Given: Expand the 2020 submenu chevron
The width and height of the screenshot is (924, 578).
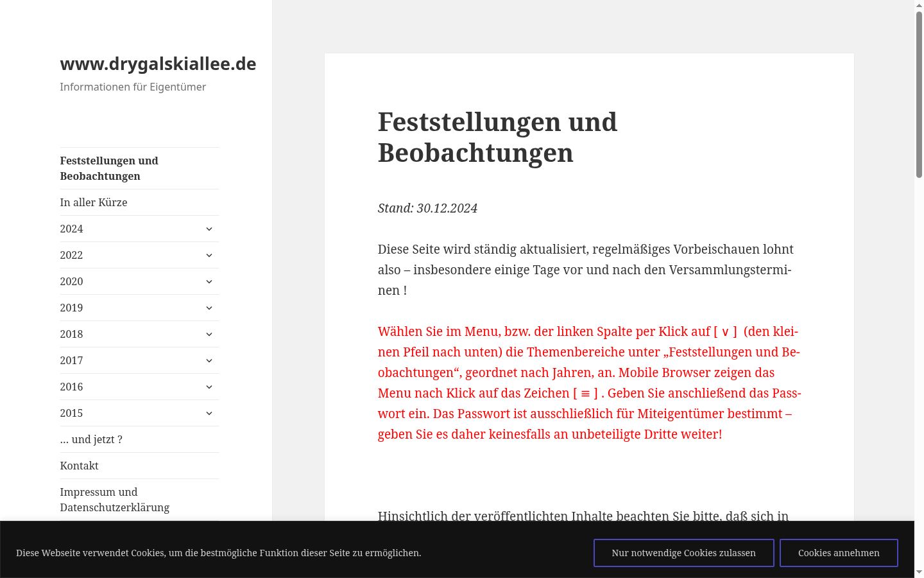Looking at the screenshot, I should pos(209,281).
